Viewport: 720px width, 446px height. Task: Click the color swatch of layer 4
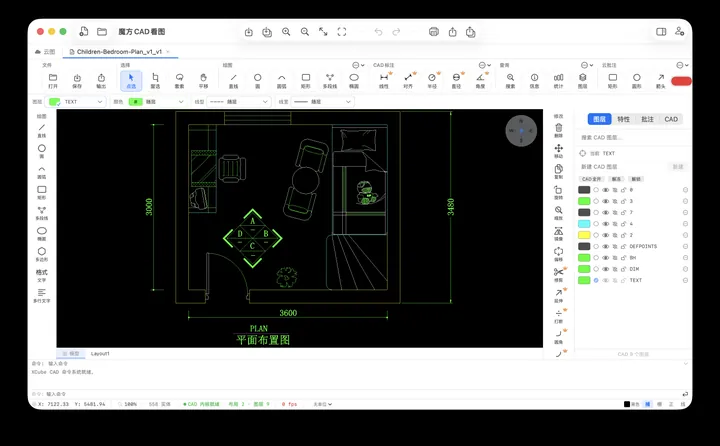tap(584, 224)
